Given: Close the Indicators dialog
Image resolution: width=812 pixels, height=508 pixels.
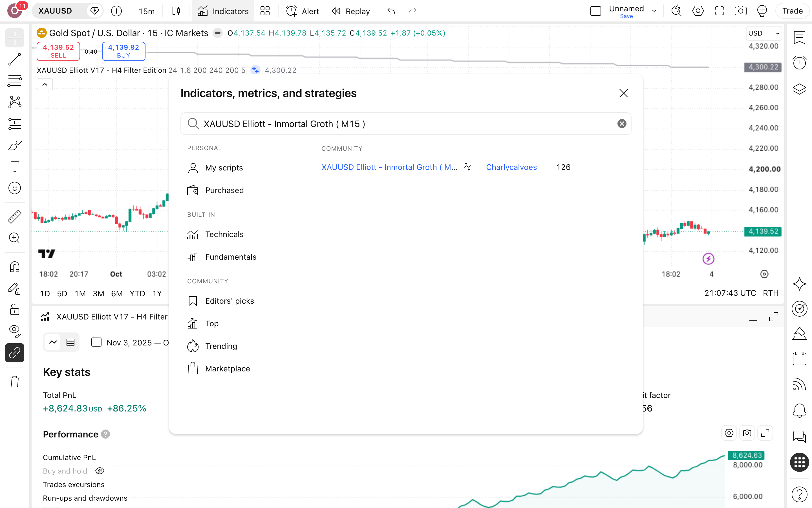Looking at the screenshot, I should click(623, 93).
